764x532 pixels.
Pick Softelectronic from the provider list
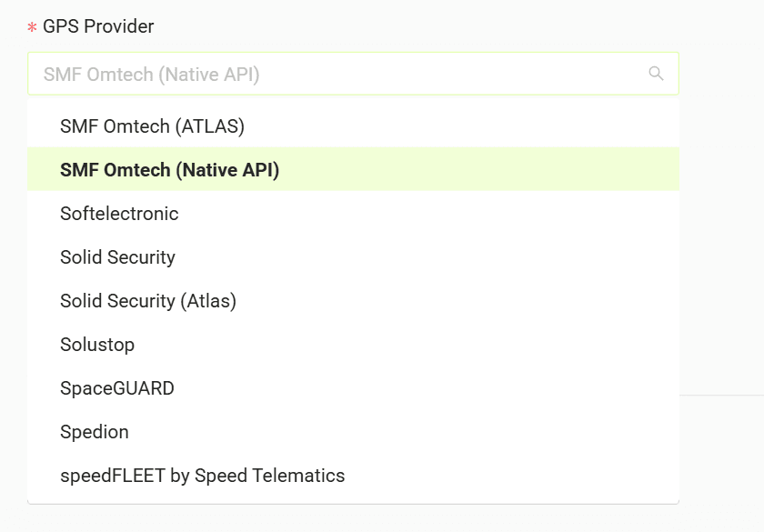click(x=353, y=214)
